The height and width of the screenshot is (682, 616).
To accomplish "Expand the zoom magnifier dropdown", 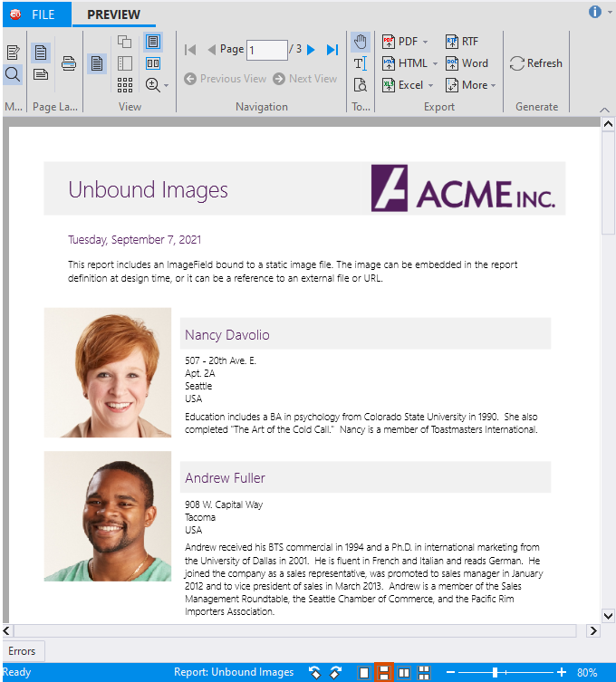I will coord(166,86).
